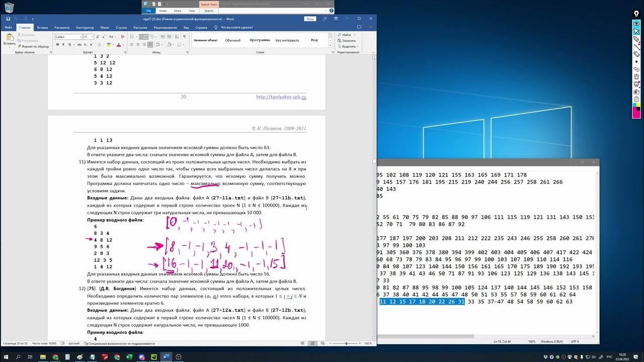This screenshot has height=362, width=644.
Task: Expand the styles gallery with its More arrow
Action: point(330,46)
